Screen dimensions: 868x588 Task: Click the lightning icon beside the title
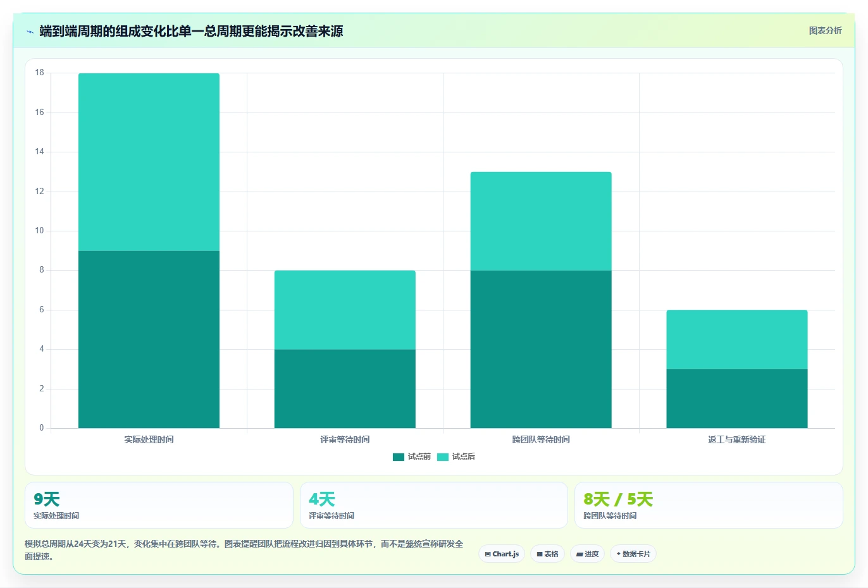coord(30,32)
